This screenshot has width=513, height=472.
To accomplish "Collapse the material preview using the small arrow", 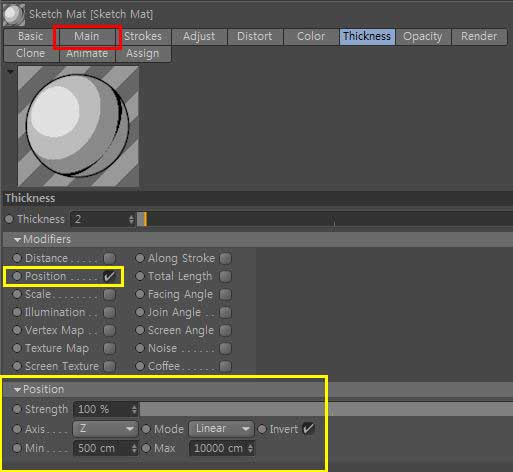I will tap(11, 72).
